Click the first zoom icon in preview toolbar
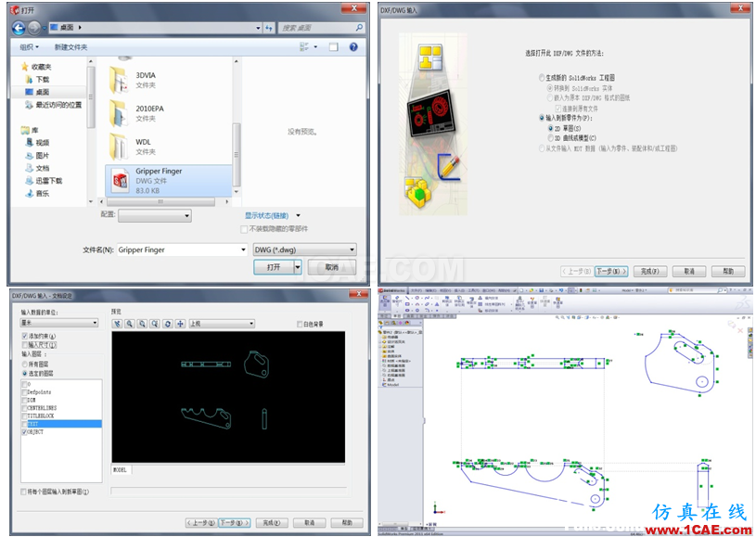Screen dimensions: 756x537 130,324
